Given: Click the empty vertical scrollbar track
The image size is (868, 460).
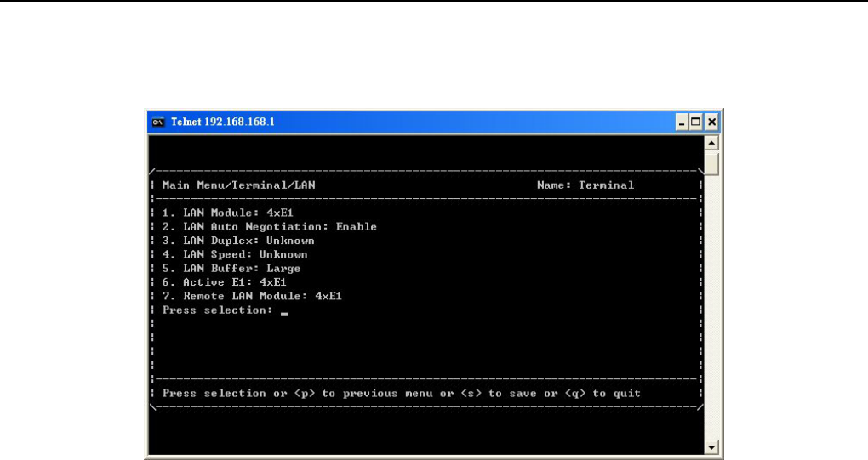Looking at the screenshot, I should click(x=712, y=306).
